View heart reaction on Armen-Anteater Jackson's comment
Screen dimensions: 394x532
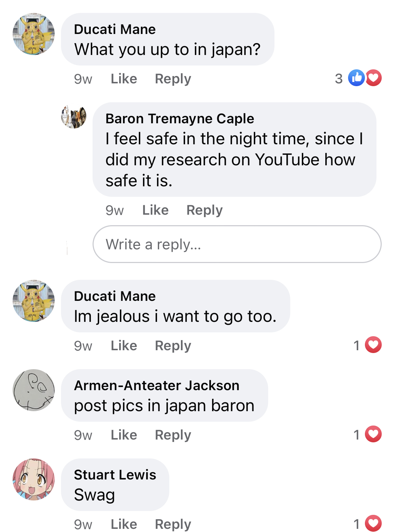coord(373,434)
